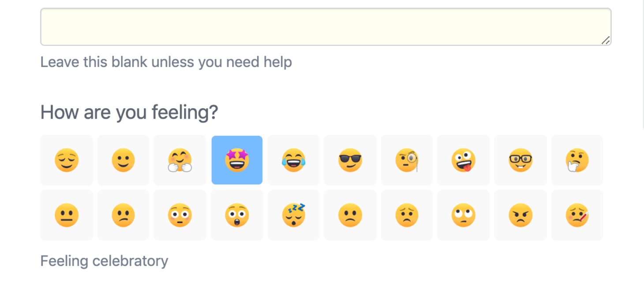644x290 pixels.
Task: Select the relieved face emoji
Action: click(67, 160)
